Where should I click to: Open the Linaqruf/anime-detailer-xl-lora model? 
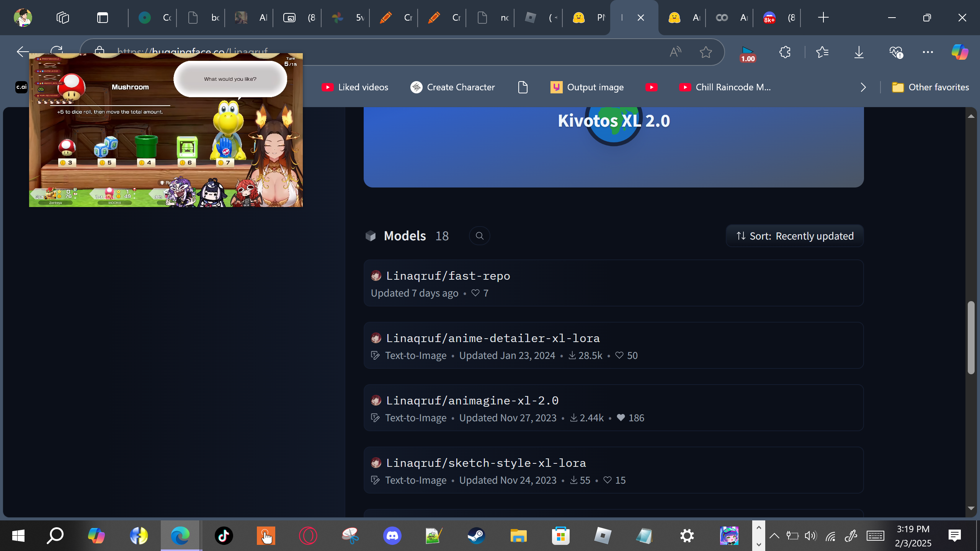pos(614,346)
